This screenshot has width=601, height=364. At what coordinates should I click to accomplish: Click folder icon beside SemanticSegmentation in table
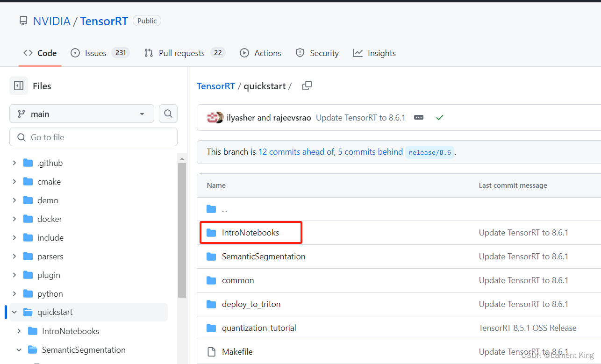click(x=211, y=257)
